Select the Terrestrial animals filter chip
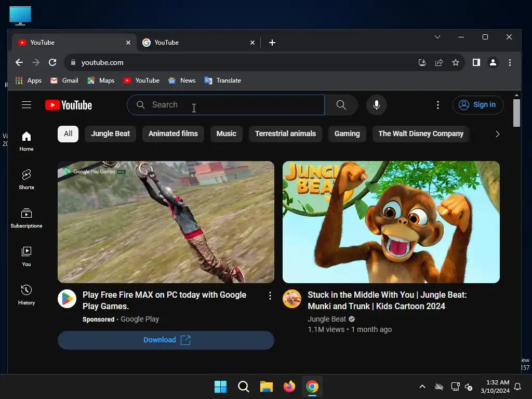 point(285,134)
